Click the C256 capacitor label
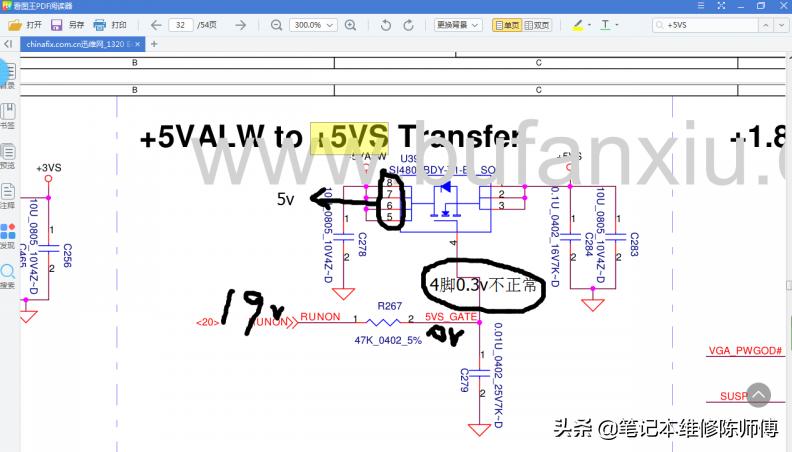 coord(67,256)
